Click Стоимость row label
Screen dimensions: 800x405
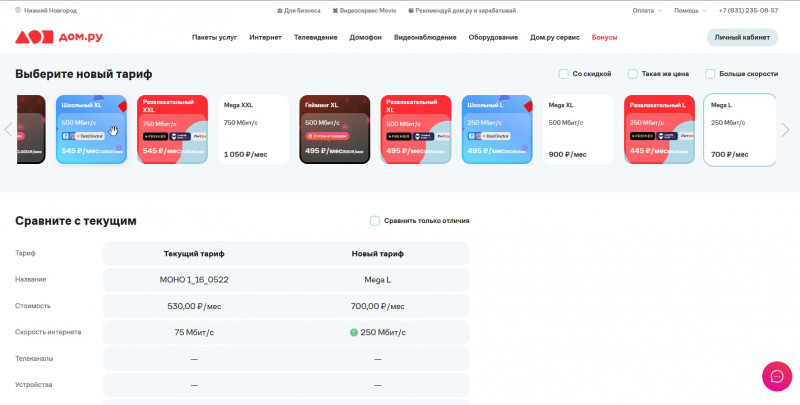[x=33, y=306]
